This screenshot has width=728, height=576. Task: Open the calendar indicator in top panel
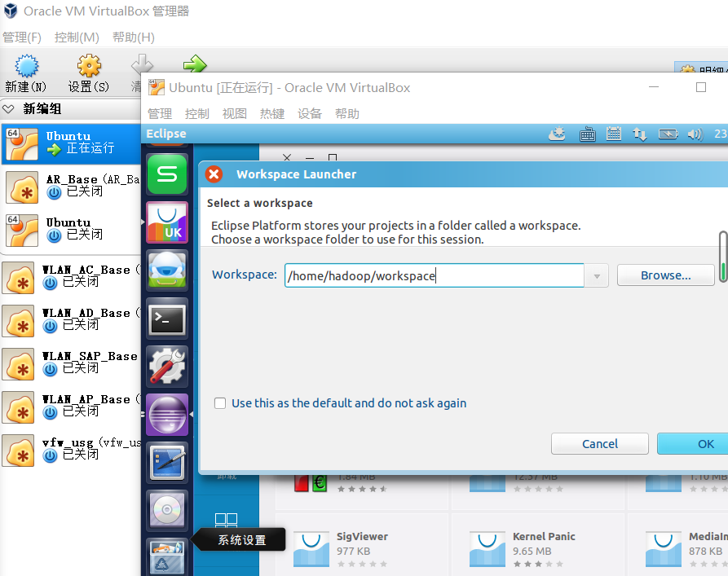614,134
